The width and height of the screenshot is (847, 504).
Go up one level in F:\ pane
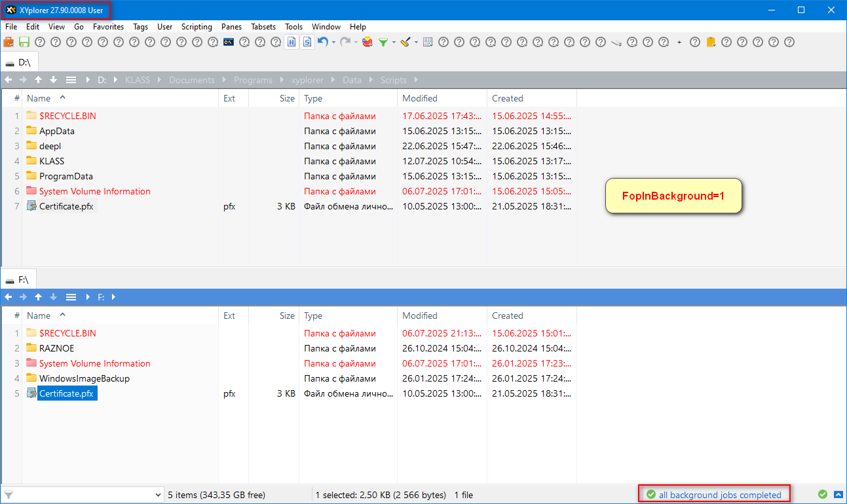(38, 297)
